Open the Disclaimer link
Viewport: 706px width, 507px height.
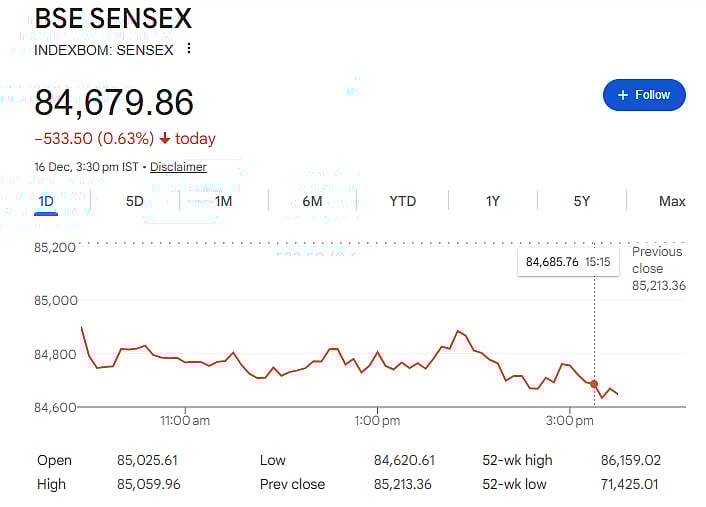pos(178,167)
